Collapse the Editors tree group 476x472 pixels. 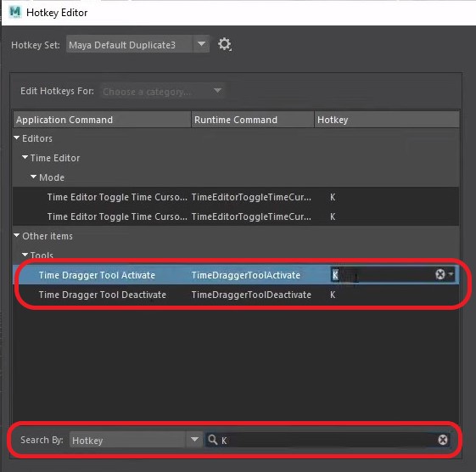tap(17, 138)
